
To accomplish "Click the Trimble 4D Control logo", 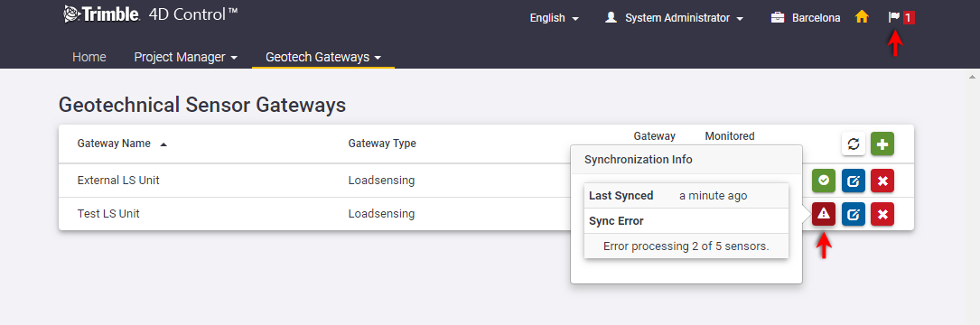I will tap(151, 14).
